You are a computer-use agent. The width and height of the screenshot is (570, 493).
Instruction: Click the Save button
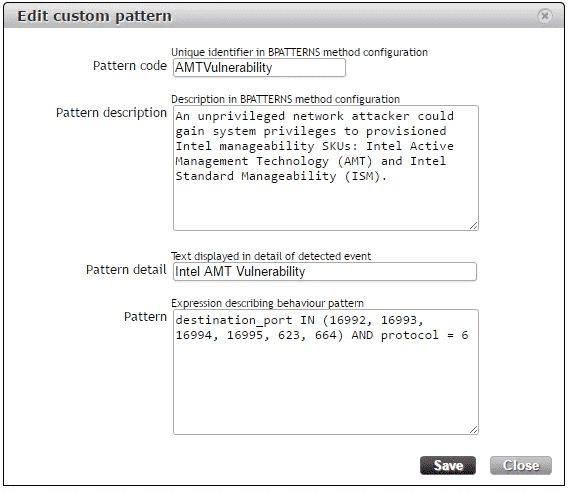[447, 465]
